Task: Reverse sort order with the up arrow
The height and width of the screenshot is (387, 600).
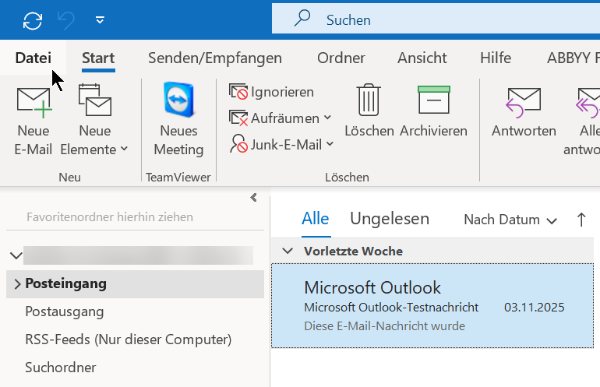Action: pyautogui.click(x=581, y=220)
